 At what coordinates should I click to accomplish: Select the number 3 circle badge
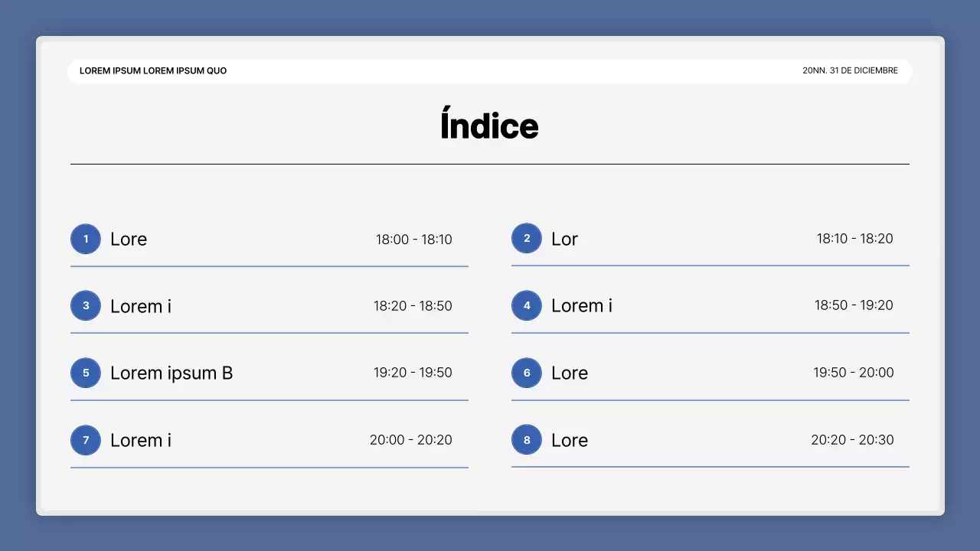click(86, 305)
